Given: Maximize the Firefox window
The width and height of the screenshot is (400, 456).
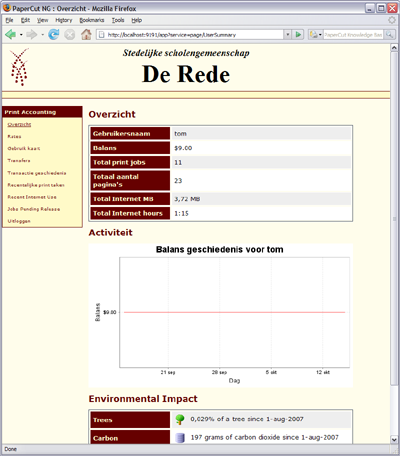Looking at the screenshot, I should pos(381,8).
